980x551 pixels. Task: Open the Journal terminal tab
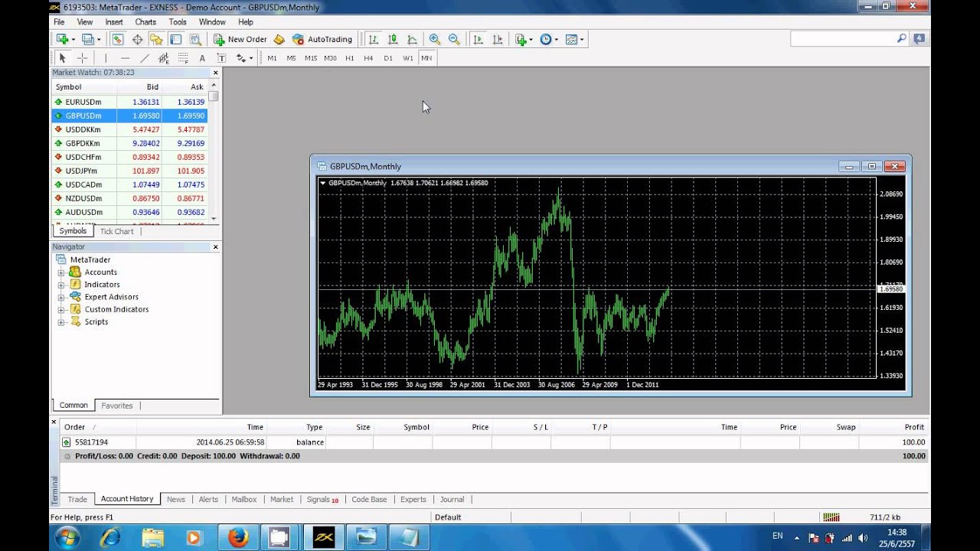(452, 499)
